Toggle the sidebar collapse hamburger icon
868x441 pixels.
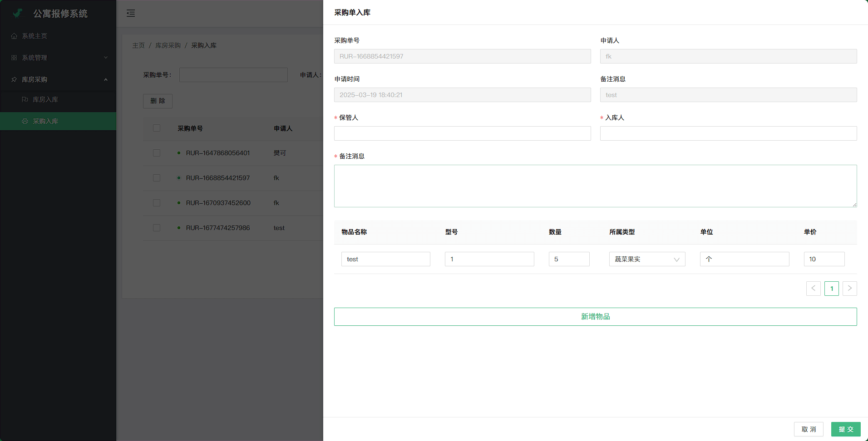pyautogui.click(x=131, y=13)
